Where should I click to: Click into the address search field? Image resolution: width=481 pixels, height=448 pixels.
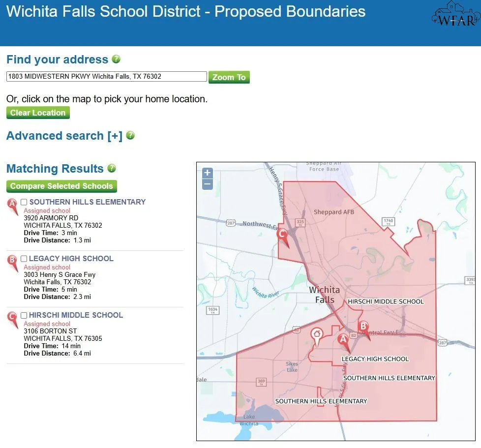click(x=106, y=76)
